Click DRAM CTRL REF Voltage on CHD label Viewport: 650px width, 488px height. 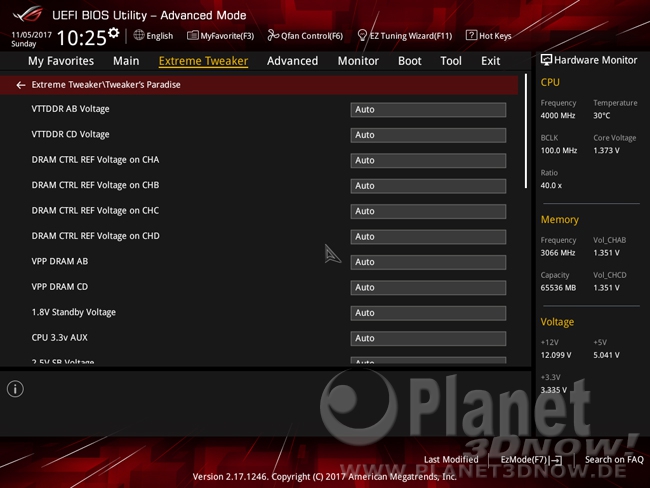coord(95,236)
